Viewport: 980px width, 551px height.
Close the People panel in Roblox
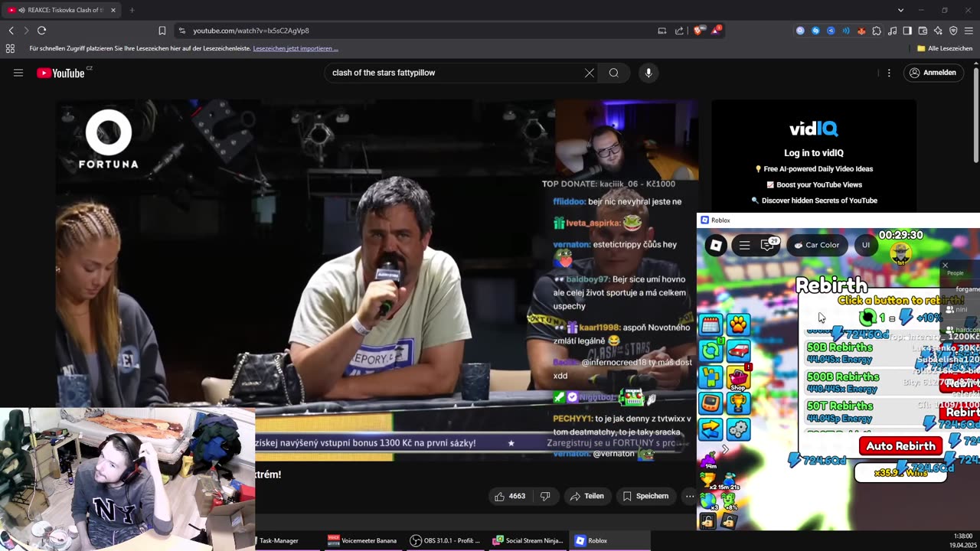pos(945,266)
